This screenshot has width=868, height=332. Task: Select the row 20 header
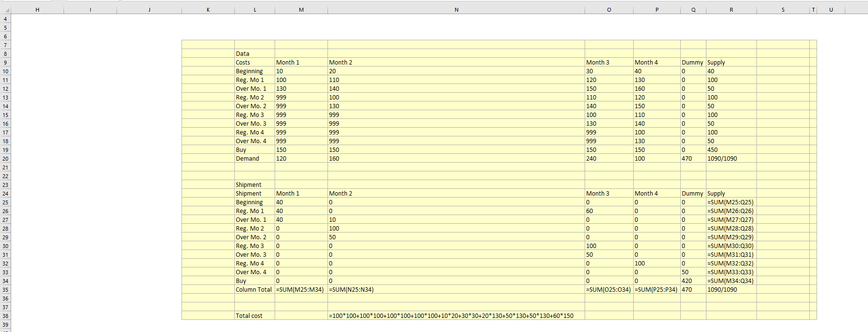[5, 159]
